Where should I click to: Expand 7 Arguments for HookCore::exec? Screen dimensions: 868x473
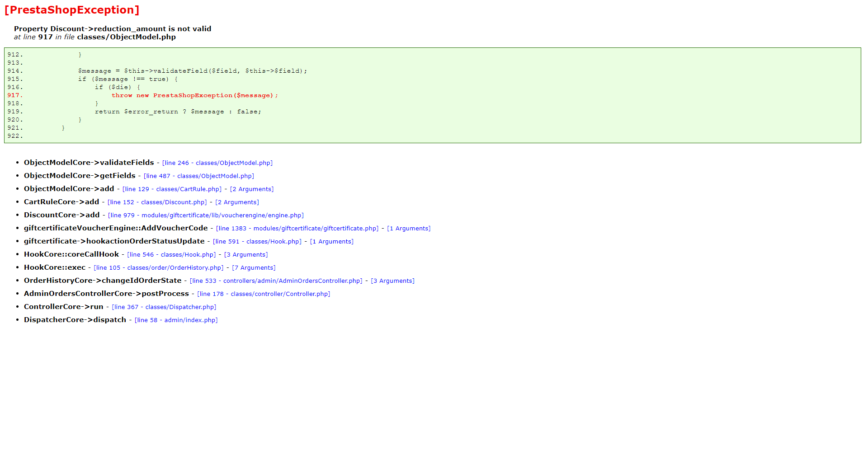coord(254,268)
